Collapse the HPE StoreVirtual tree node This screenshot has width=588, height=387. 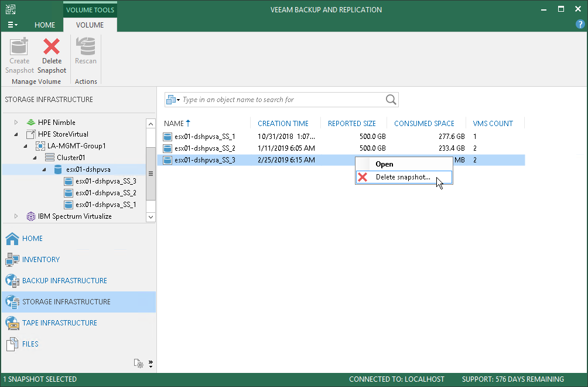click(16, 134)
